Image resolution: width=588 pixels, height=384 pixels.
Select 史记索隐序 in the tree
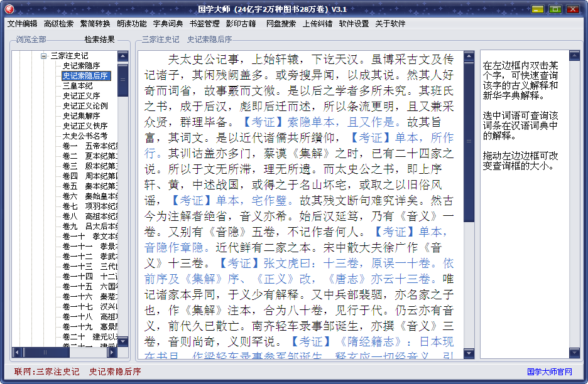coord(81,66)
